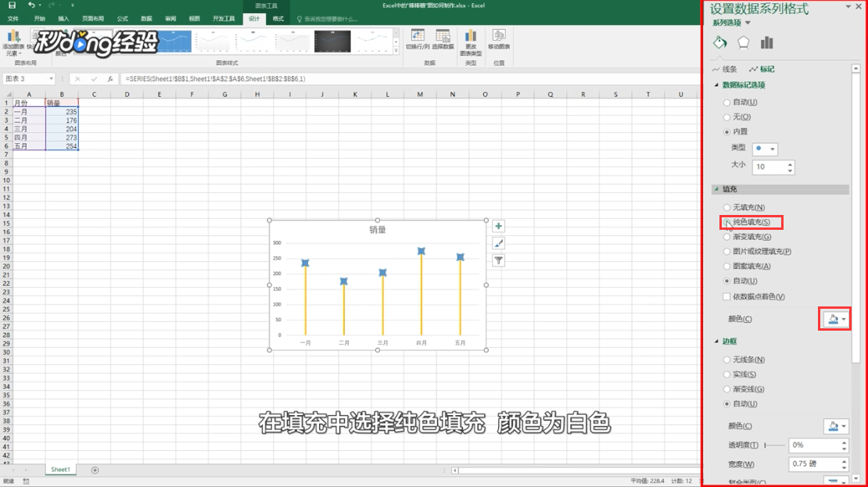Image resolution: width=868 pixels, height=487 pixels.
Task: Switch to the 标记 sub-tab in the pane
Action: coord(762,69)
